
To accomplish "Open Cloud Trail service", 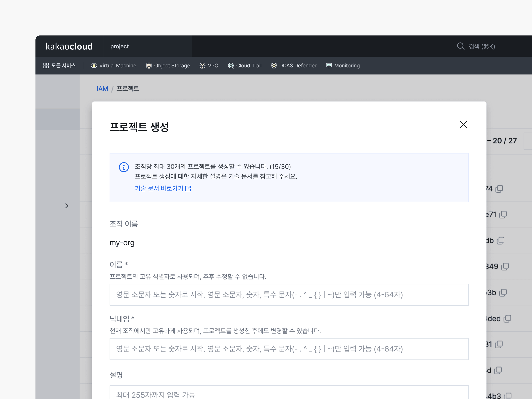I will click(244, 65).
